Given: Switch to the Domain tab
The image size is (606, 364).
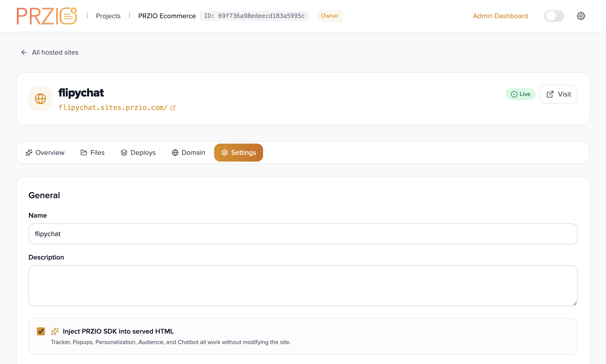Looking at the screenshot, I should coord(188,153).
